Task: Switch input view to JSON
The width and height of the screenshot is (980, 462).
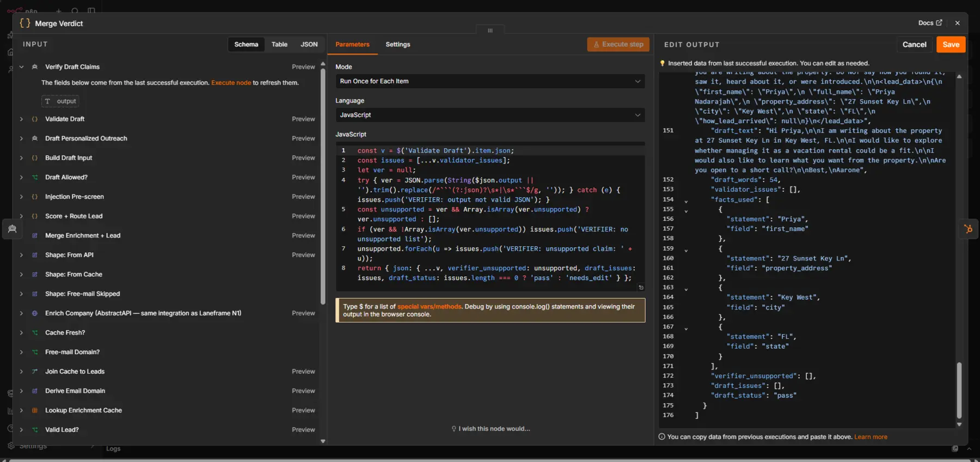Action: point(309,45)
